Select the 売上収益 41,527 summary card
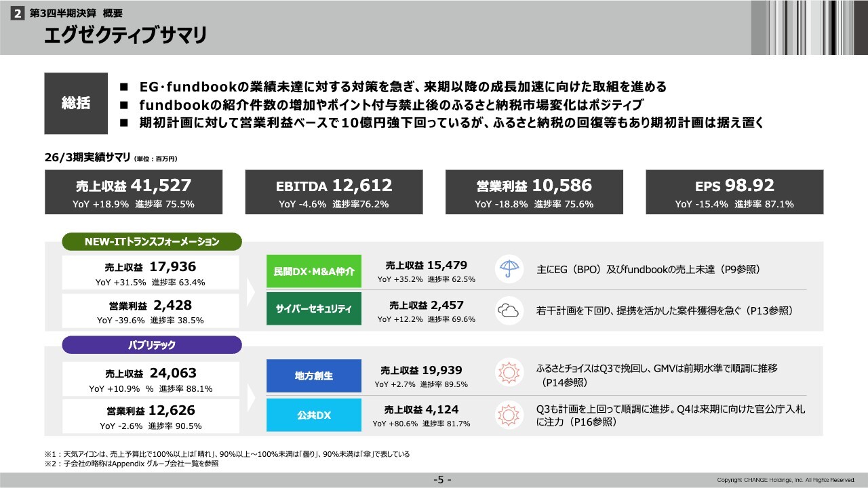This screenshot has width=868, height=488. point(134,192)
